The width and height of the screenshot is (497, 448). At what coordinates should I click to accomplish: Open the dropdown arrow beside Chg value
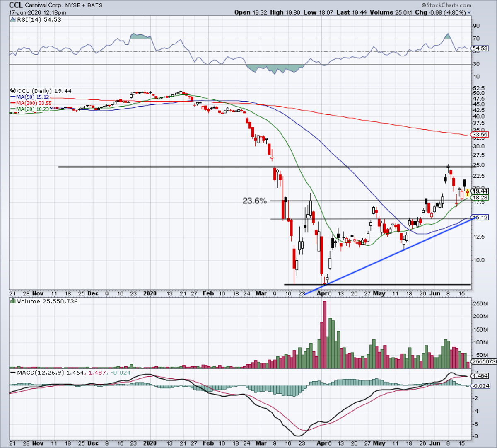click(469, 13)
